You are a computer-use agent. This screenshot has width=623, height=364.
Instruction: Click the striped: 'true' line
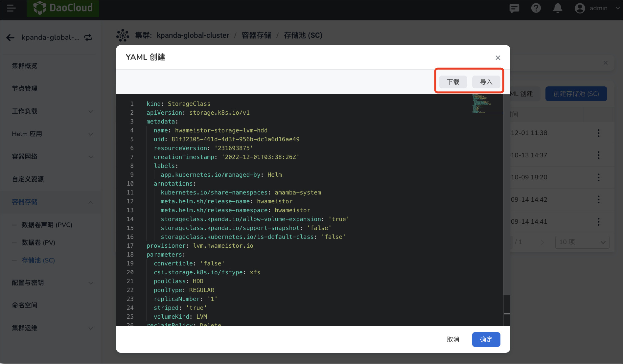point(180,308)
